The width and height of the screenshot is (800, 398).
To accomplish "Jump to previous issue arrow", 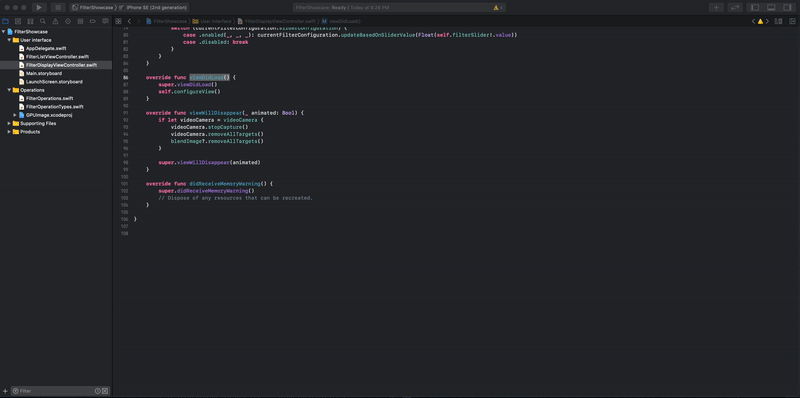I will coord(754,21).
